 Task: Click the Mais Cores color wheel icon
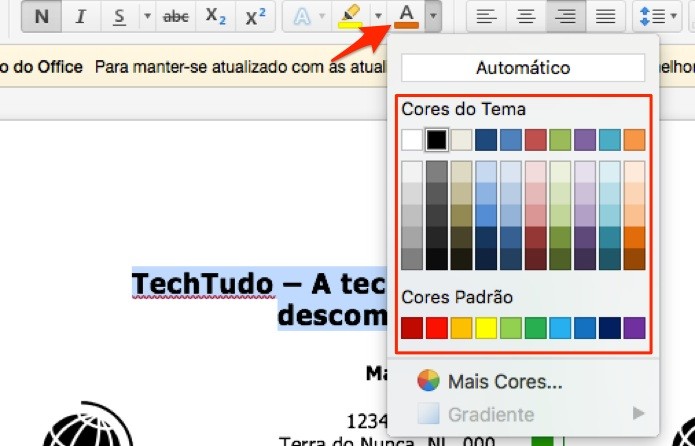click(x=428, y=380)
